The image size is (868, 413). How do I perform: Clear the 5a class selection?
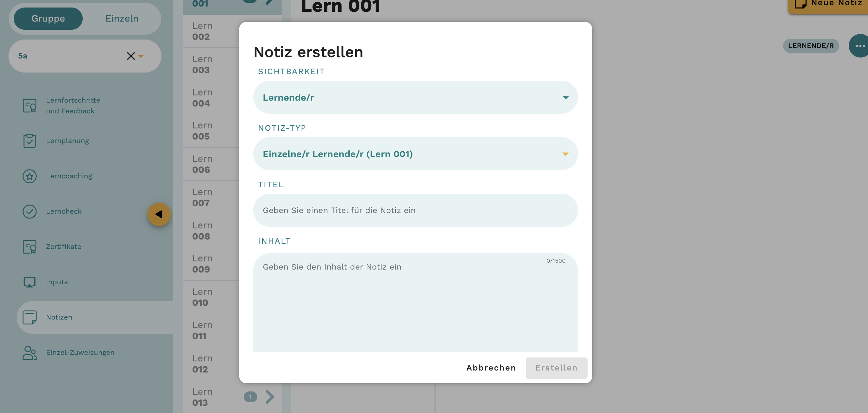(x=131, y=56)
